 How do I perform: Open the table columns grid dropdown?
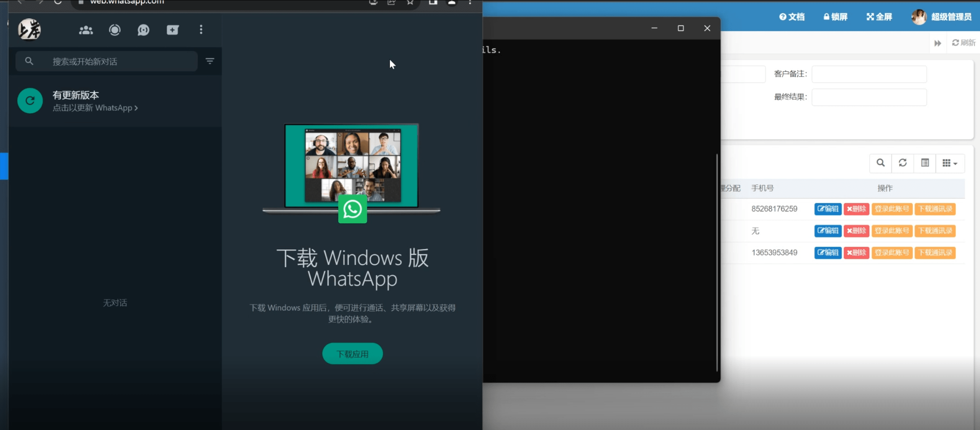(950, 163)
